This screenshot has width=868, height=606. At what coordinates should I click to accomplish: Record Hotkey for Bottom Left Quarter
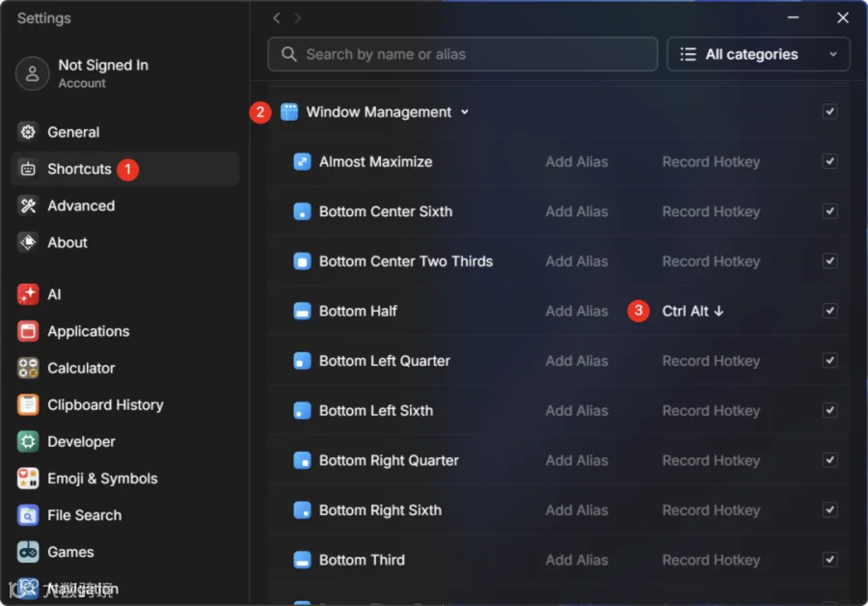[711, 361]
